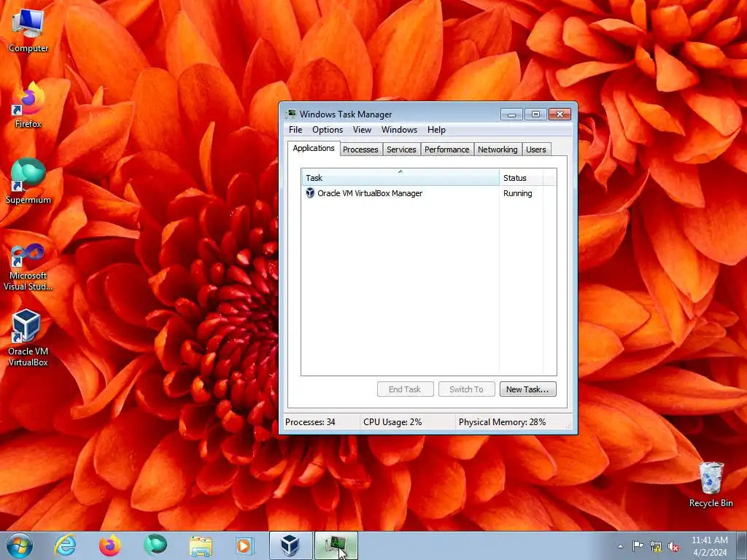The height and width of the screenshot is (560, 747).
Task: Sort by the Task column header
Action: [400, 178]
